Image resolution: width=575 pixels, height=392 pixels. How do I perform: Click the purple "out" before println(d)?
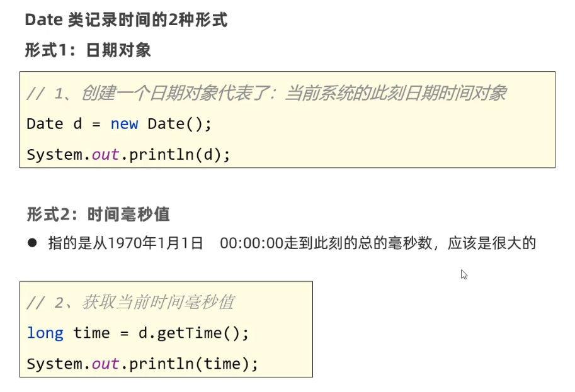click(x=105, y=154)
